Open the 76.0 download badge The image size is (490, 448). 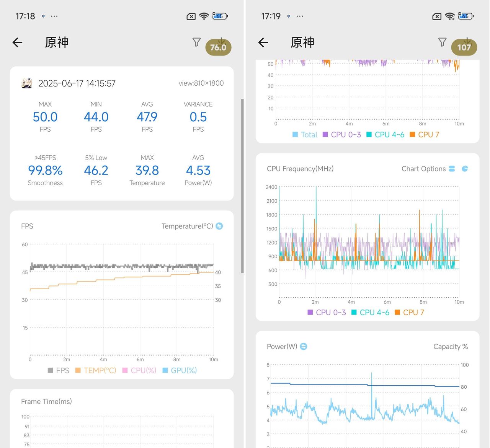click(218, 47)
